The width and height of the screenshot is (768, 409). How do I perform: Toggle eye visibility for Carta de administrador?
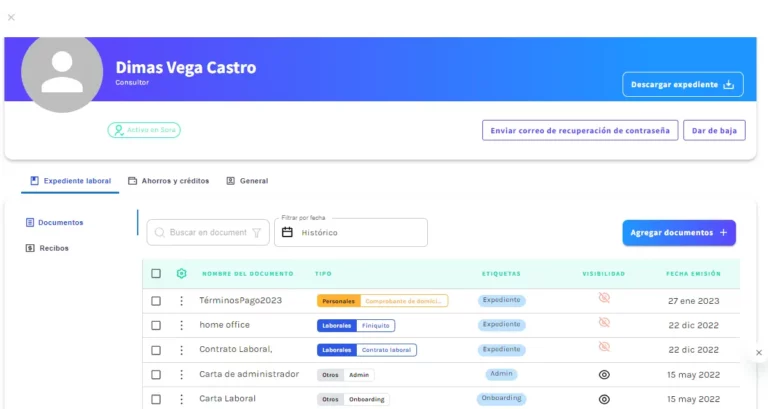[x=604, y=375]
